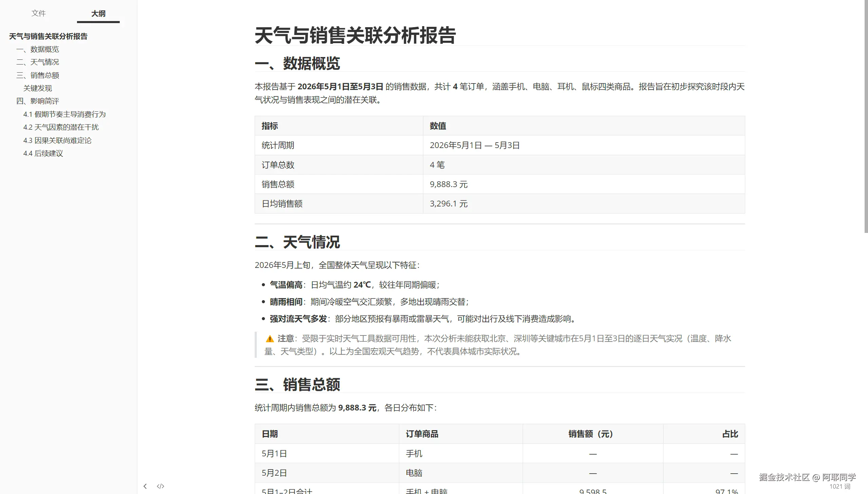Click bullet text 气温偏高
Image resolution: width=868 pixels, height=494 pixels.
point(286,285)
